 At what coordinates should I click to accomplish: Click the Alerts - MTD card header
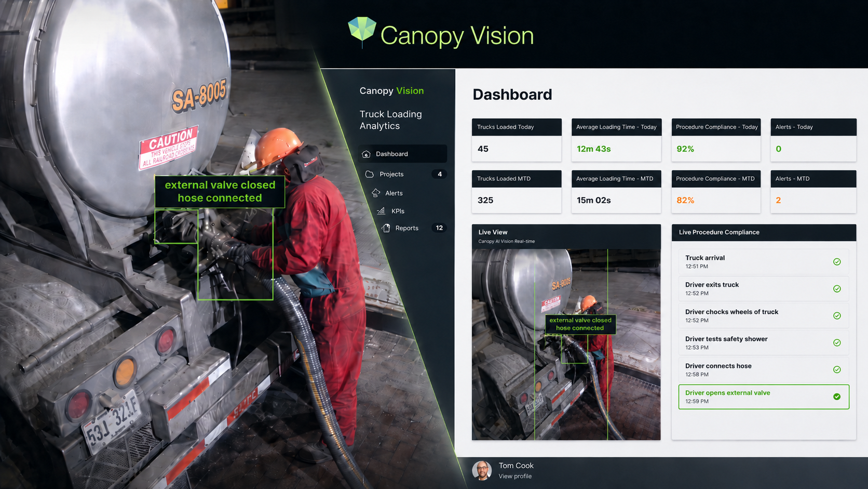click(813, 179)
